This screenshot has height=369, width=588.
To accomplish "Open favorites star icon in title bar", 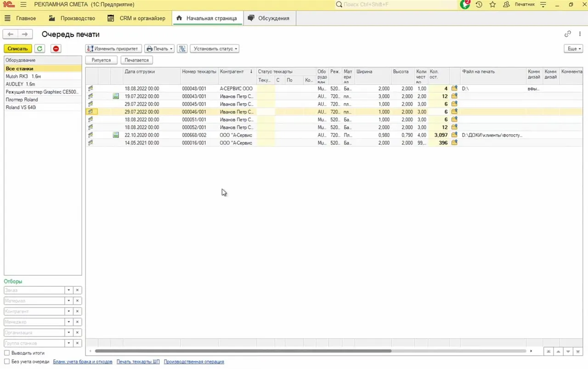I will (x=492, y=5).
